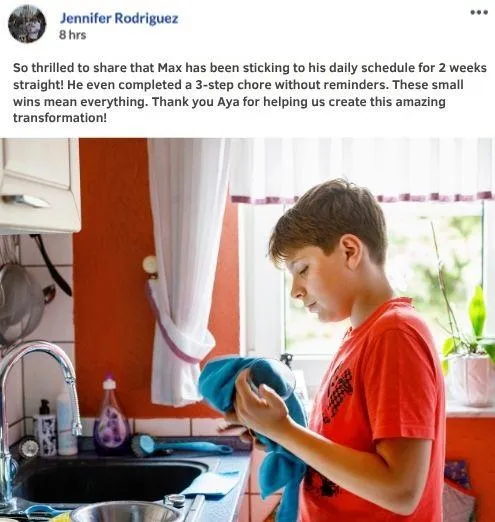
Task: Open the three-dot post options menu
Action: click(x=479, y=13)
